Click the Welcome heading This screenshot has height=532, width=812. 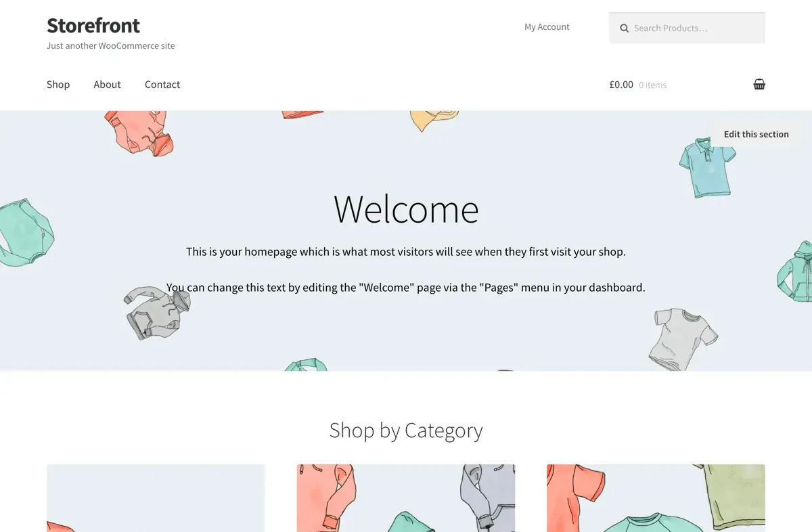[x=406, y=208]
